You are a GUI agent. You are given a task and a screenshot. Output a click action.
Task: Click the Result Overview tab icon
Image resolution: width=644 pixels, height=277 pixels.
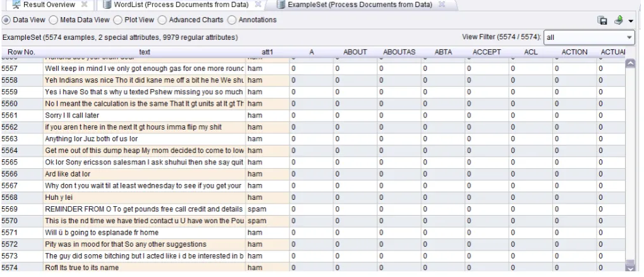16,4
